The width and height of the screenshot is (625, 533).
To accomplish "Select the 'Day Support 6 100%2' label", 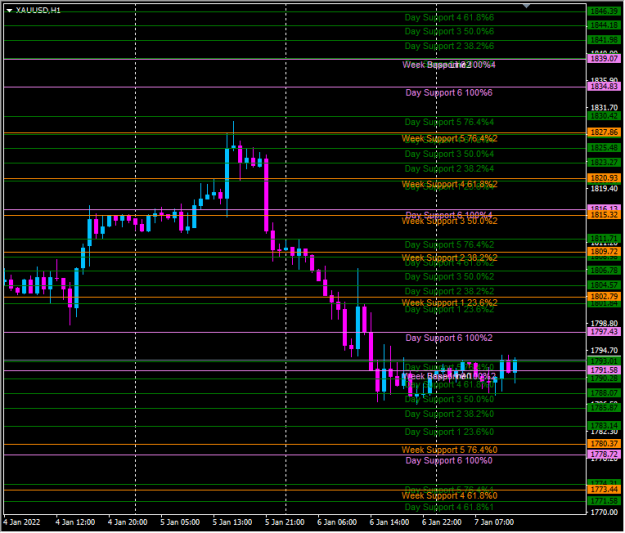I will click(x=449, y=338).
